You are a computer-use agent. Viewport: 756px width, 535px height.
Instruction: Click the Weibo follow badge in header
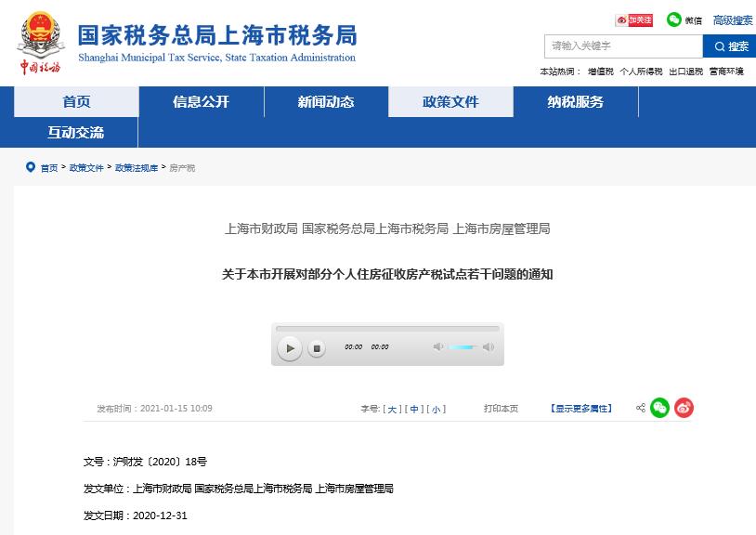point(634,20)
